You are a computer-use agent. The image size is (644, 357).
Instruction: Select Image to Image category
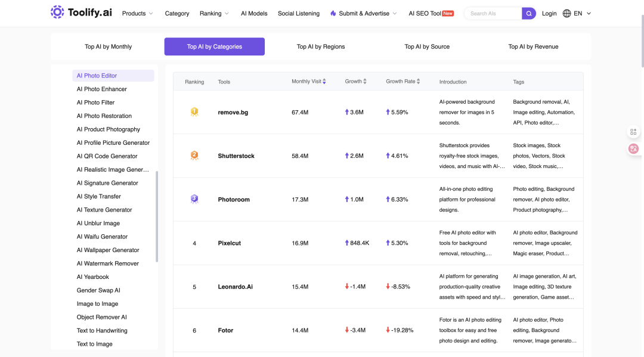97,303
